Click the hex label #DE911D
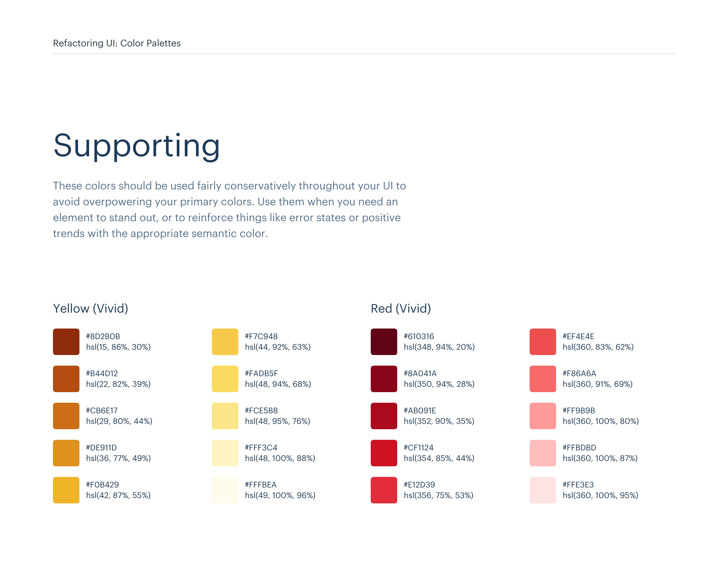Image resolution: width=728 pixels, height=563 pixels. [x=101, y=448]
